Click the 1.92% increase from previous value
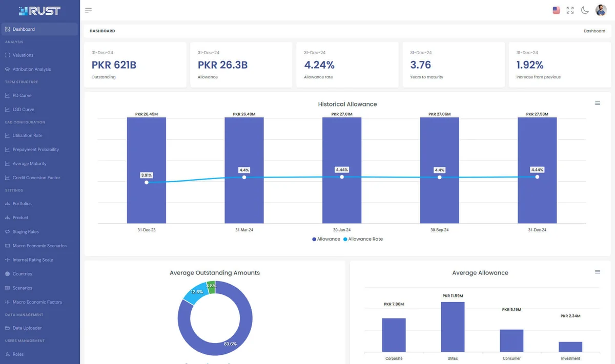The height and width of the screenshot is (364, 615). pos(529,65)
